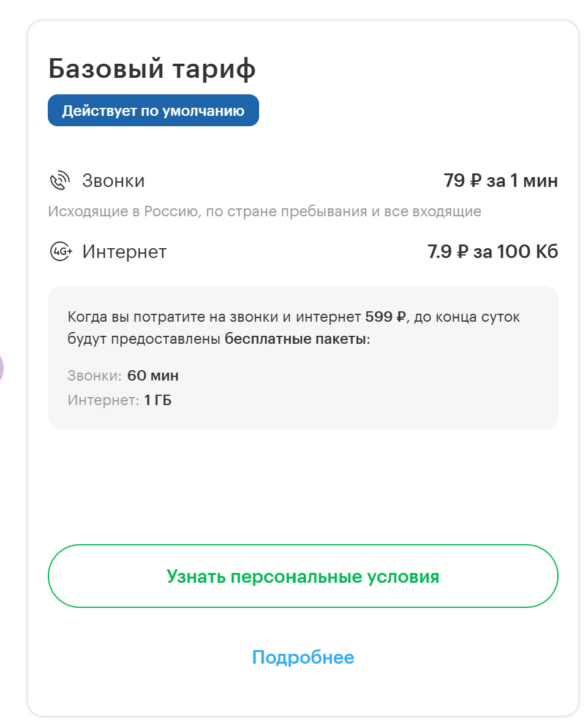Click the 7.9 ₽ за 100 Кб price
Image resolution: width=588 pixels, height=728 pixels.
(x=492, y=252)
